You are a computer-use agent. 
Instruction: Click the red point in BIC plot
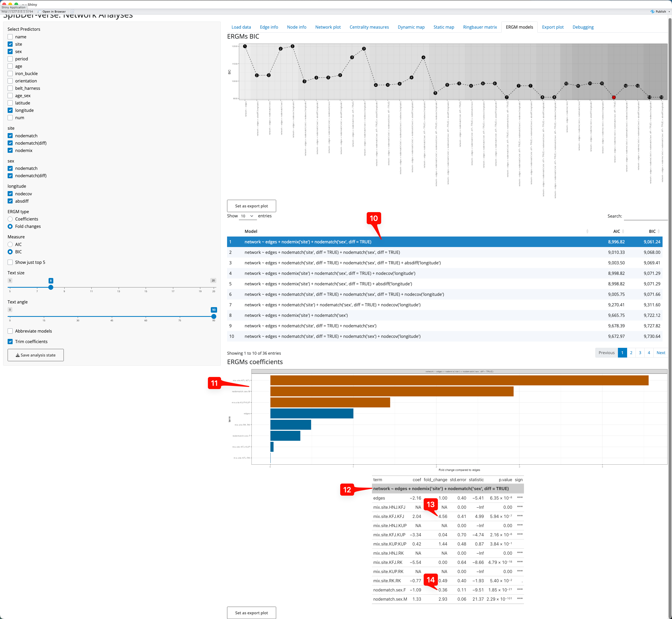coord(614,97)
